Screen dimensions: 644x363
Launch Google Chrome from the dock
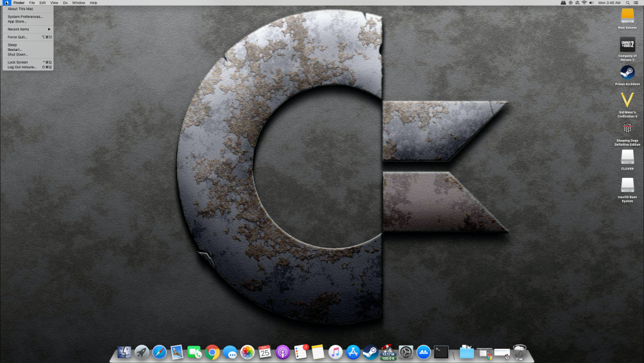pyautogui.click(x=213, y=352)
